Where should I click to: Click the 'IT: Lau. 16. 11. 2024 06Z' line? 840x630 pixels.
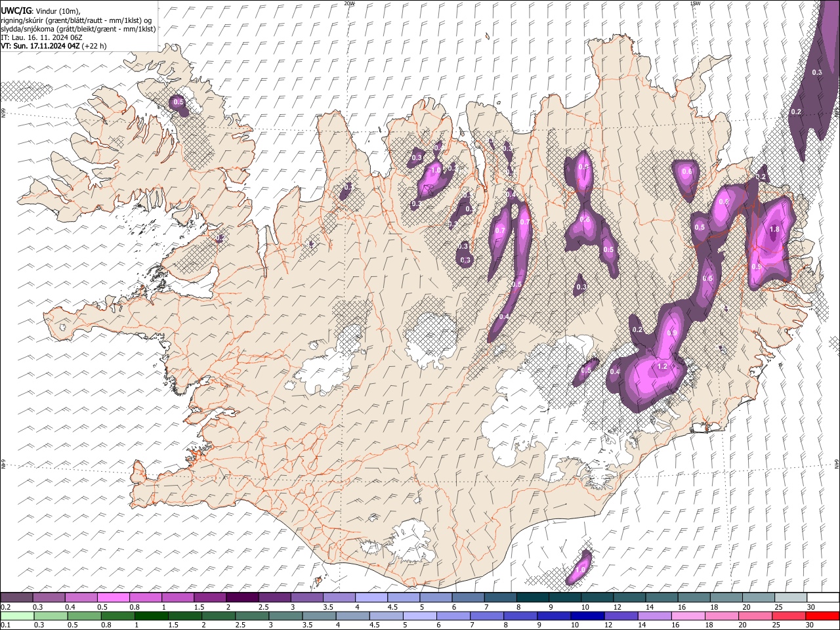(x=41, y=37)
